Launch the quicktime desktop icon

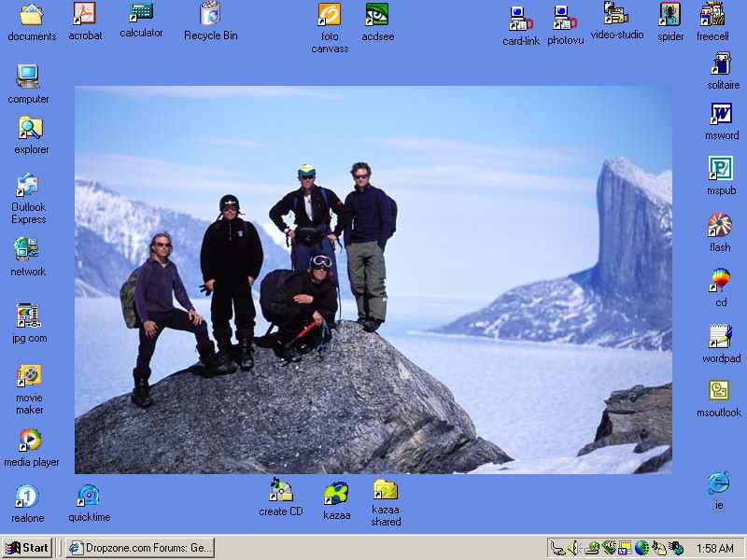[x=89, y=496]
